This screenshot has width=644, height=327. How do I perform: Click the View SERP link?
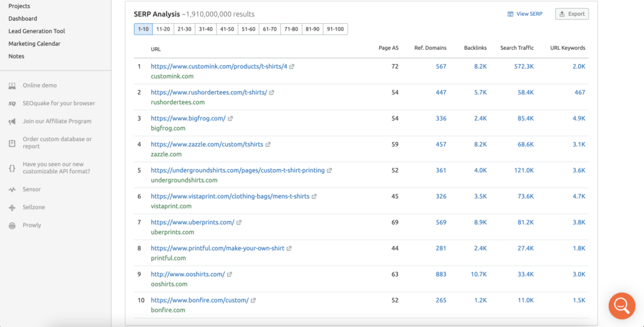coord(530,14)
